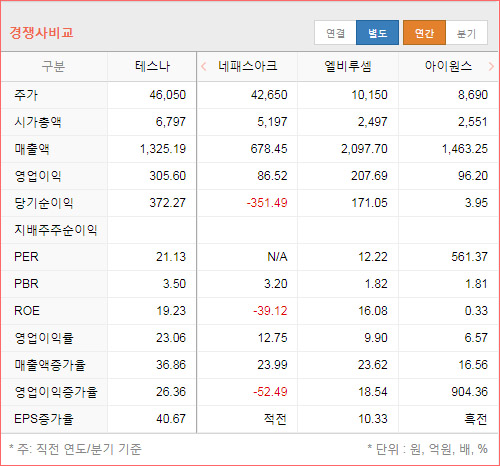Switch to 분기 quarterly period
The height and width of the screenshot is (466, 500).
(466, 33)
